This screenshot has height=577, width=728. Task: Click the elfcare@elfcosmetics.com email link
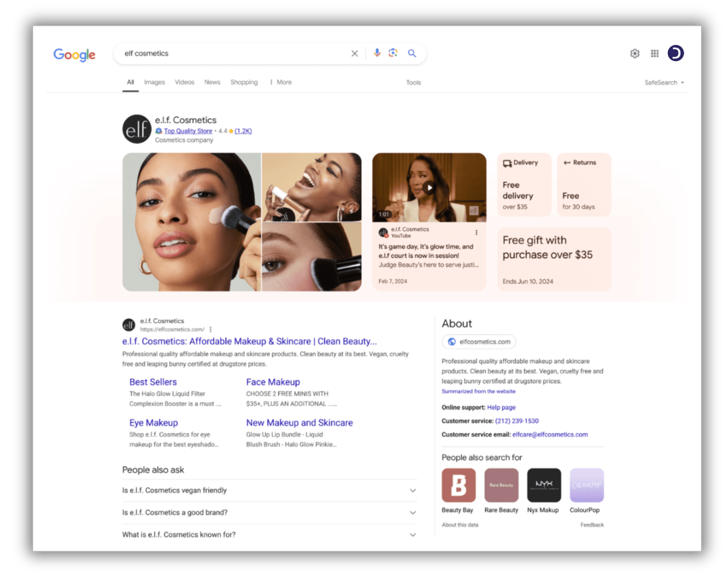click(550, 434)
